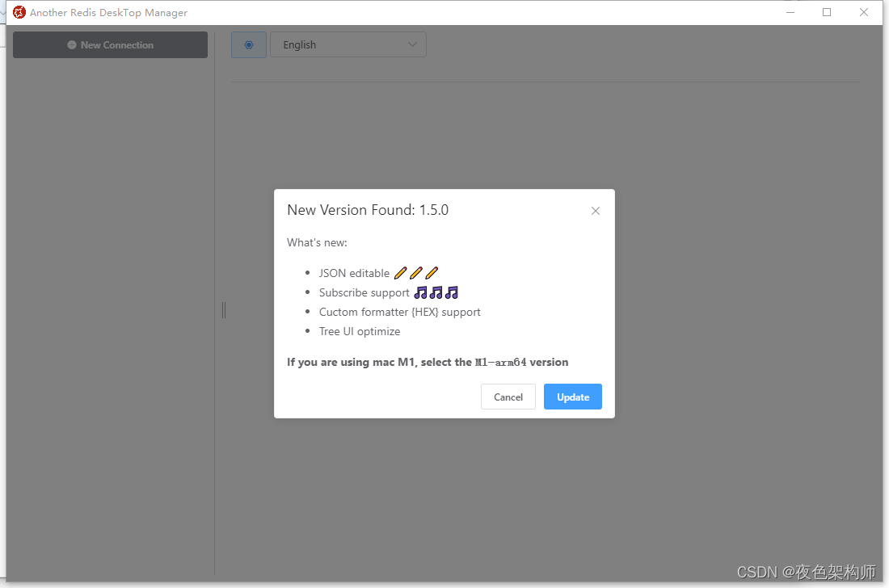This screenshot has width=889, height=588.
Task: Click the 'Tree UI optimize' list item
Action: point(360,331)
